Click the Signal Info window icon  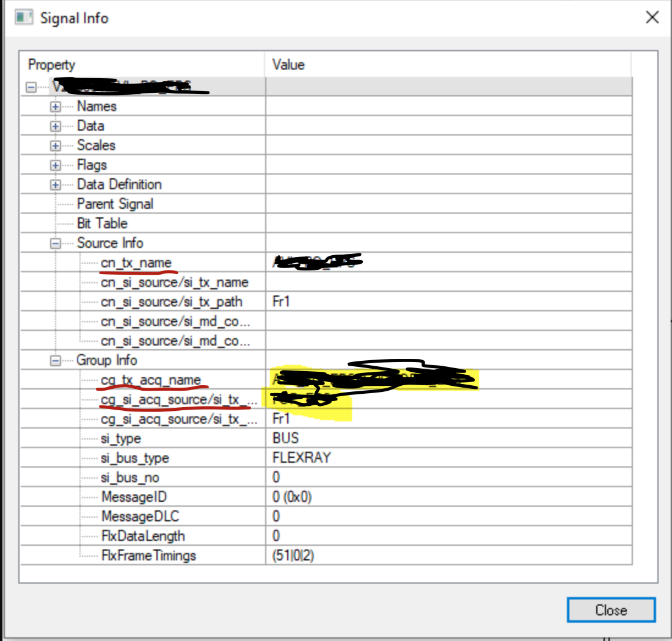click(x=24, y=18)
